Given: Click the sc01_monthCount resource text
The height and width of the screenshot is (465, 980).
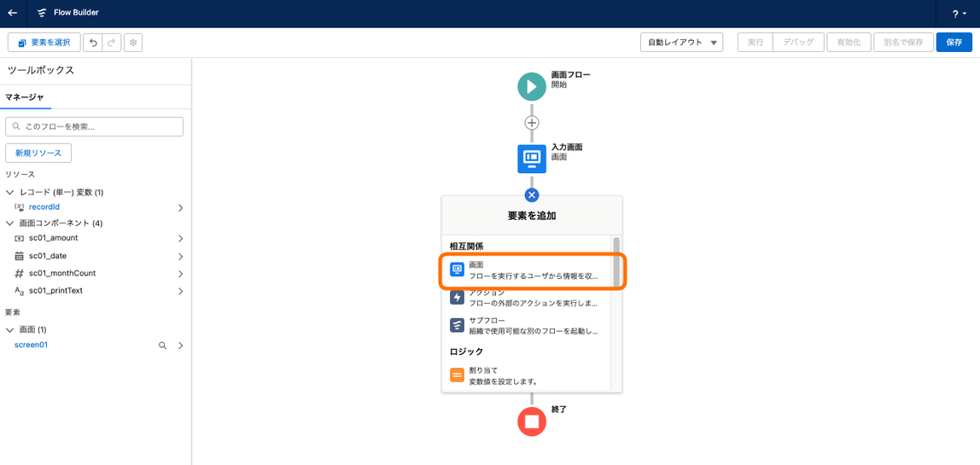Looking at the screenshot, I should coord(61,273).
